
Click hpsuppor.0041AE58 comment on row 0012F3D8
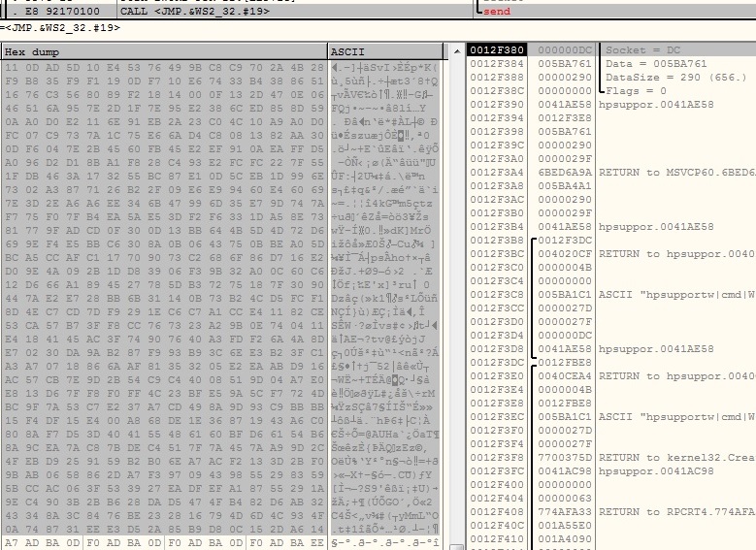coord(656,348)
